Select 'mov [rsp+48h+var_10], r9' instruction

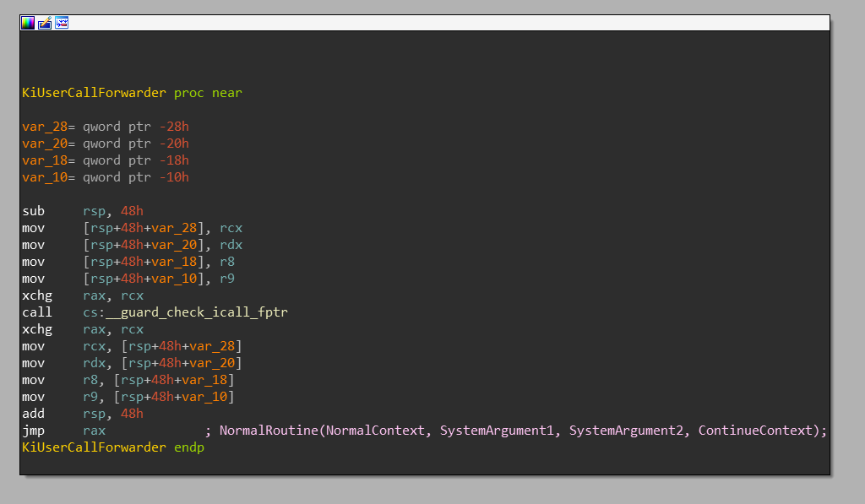(x=128, y=279)
